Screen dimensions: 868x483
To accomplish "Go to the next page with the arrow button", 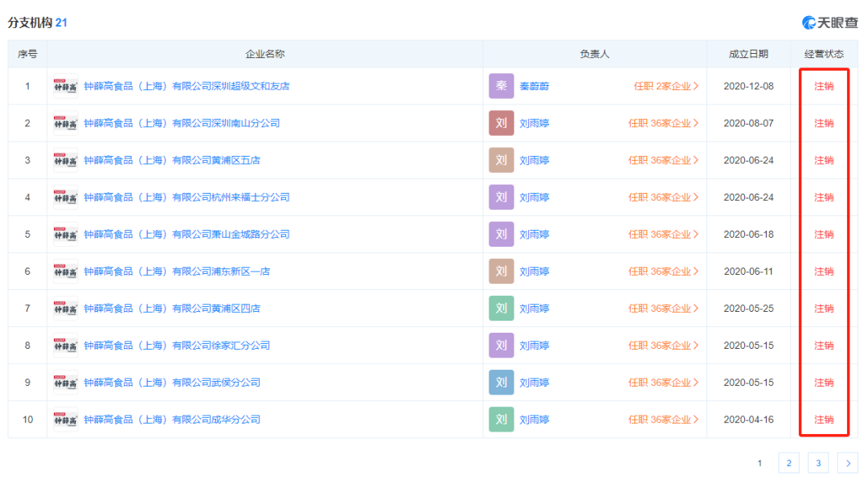I will [x=848, y=463].
